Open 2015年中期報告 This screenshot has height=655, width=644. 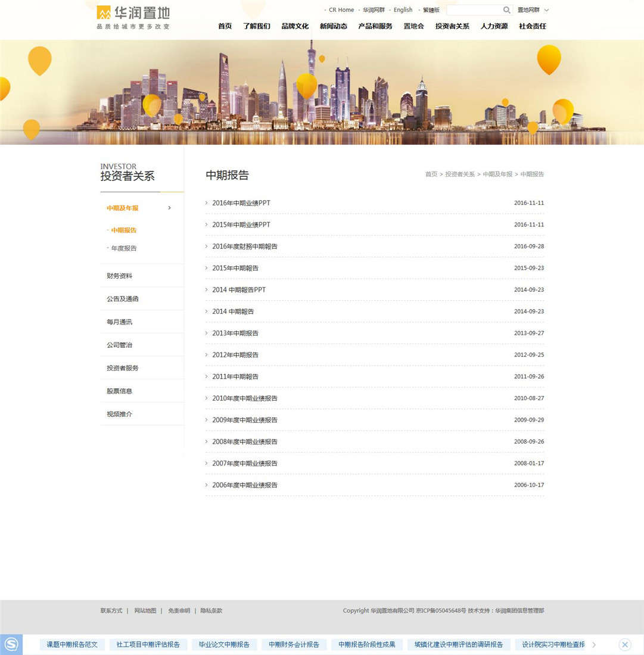click(235, 268)
